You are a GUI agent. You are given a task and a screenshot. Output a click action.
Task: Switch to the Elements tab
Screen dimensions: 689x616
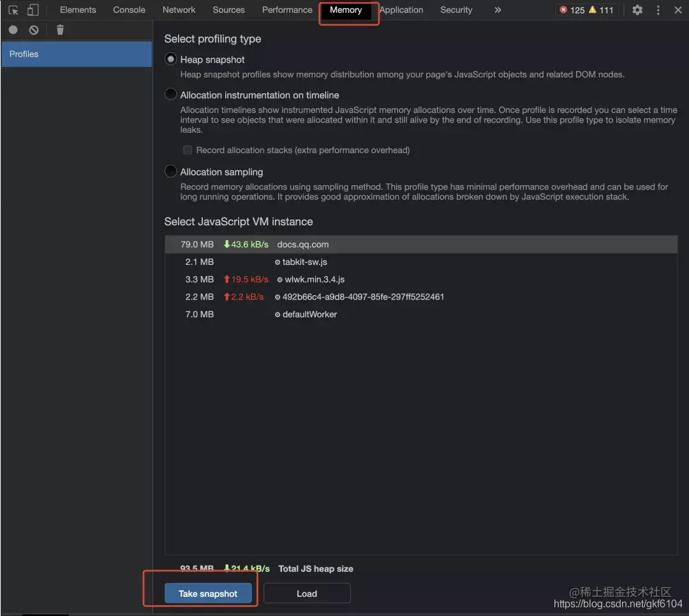pyautogui.click(x=78, y=10)
